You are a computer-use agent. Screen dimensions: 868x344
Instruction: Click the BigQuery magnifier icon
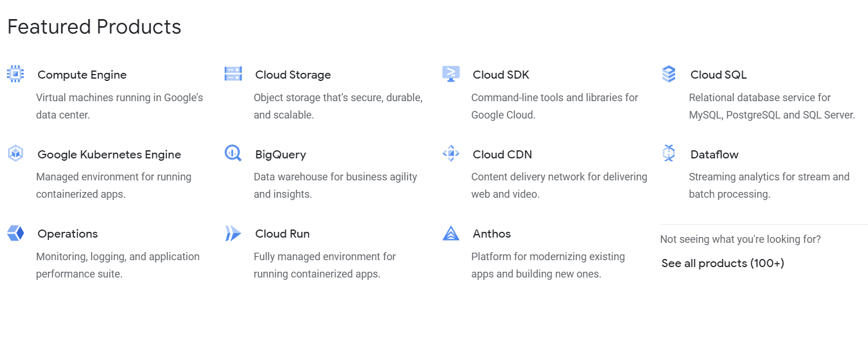click(233, 153)
